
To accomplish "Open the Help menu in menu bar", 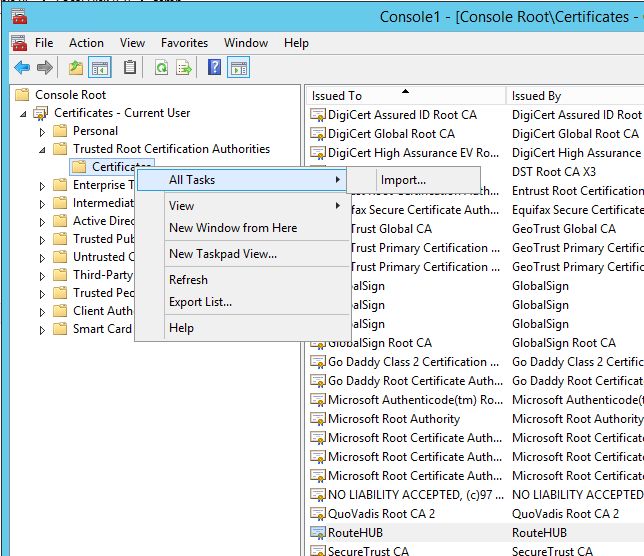I will pyautogui.click(x=296, y=43).
